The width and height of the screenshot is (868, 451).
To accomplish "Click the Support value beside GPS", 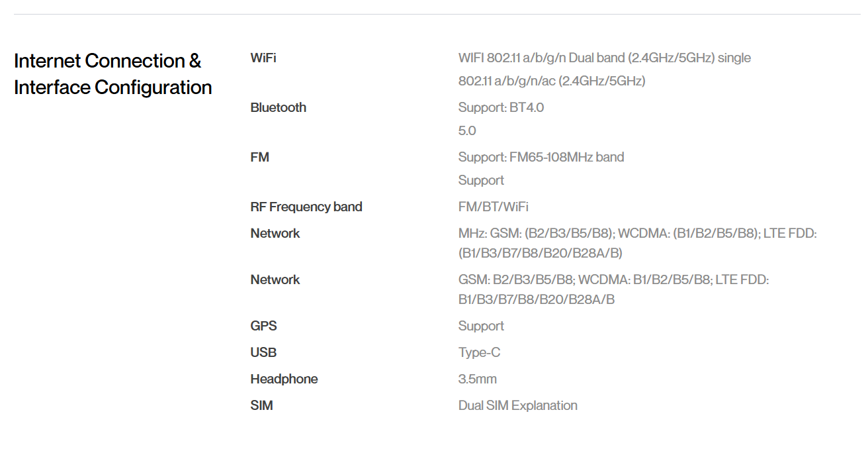I will [481, 326].
